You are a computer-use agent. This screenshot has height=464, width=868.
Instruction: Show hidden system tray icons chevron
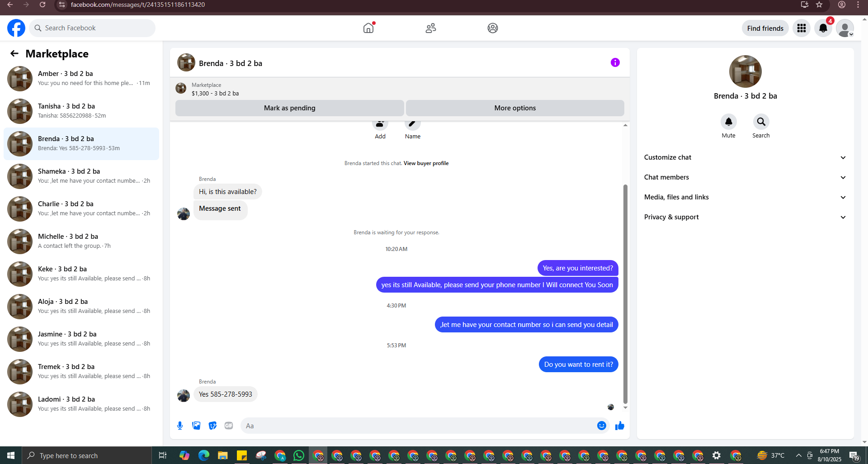click(x=798, y=455)
